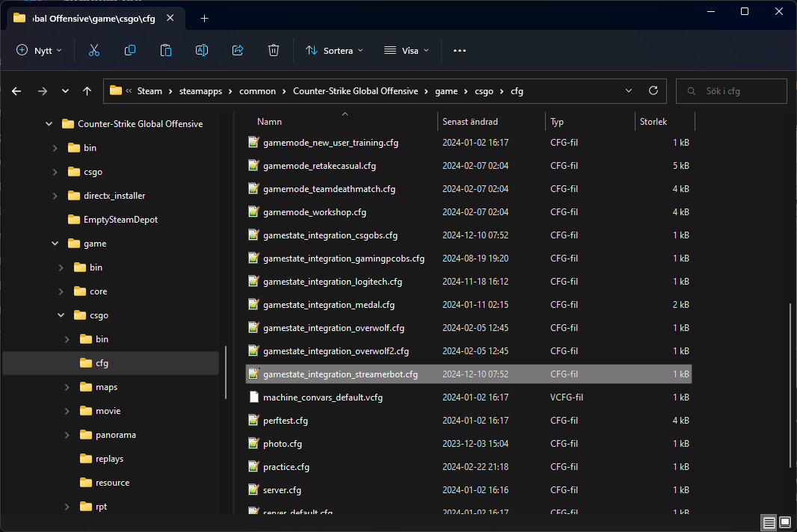Click the Copy icon in toolbar
Screen dimensions: 797x532
coord(130,50)
